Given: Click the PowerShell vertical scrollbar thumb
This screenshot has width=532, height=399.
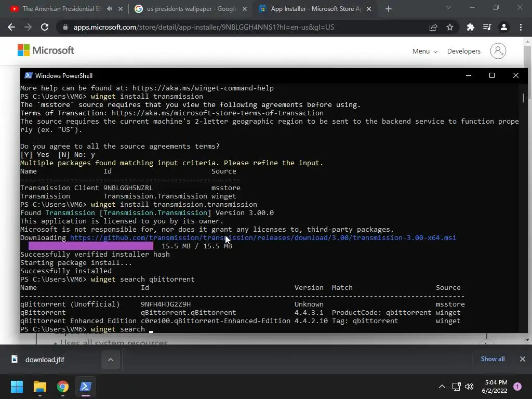Looking at the screenshot, I should click(x=524, y=98).
